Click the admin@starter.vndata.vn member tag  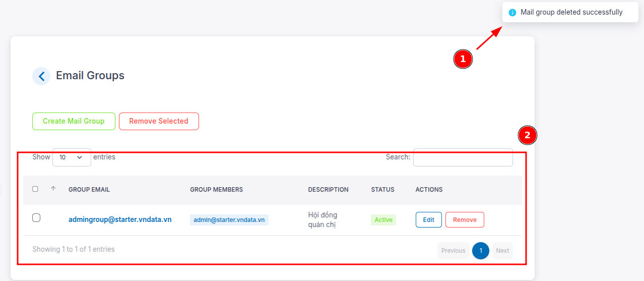click(229, 220)
